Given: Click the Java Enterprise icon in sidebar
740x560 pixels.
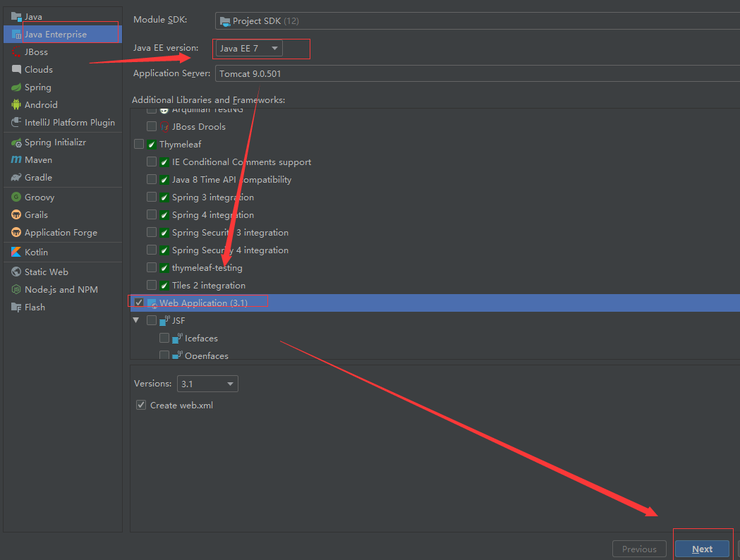Looking at the screenshot, I should [16, 35].
